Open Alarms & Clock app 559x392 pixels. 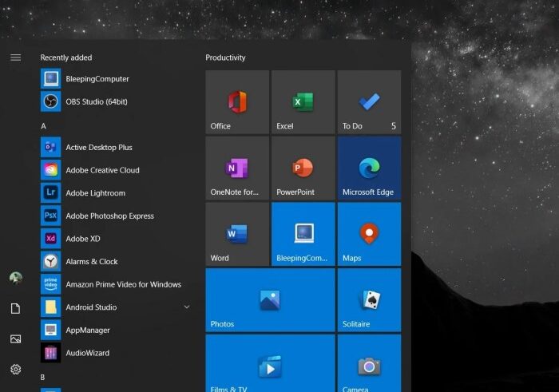coord(115,261)
